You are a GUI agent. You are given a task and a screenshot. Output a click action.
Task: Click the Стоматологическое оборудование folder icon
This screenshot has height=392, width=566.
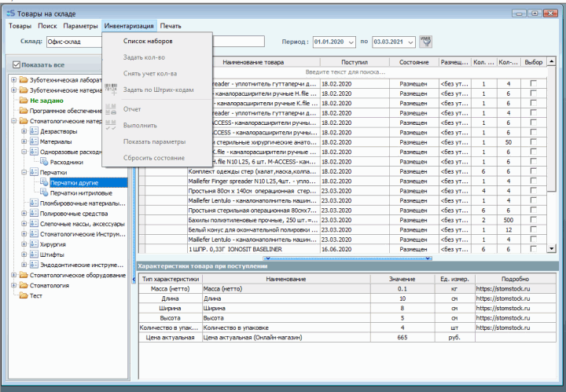[24, 275]
